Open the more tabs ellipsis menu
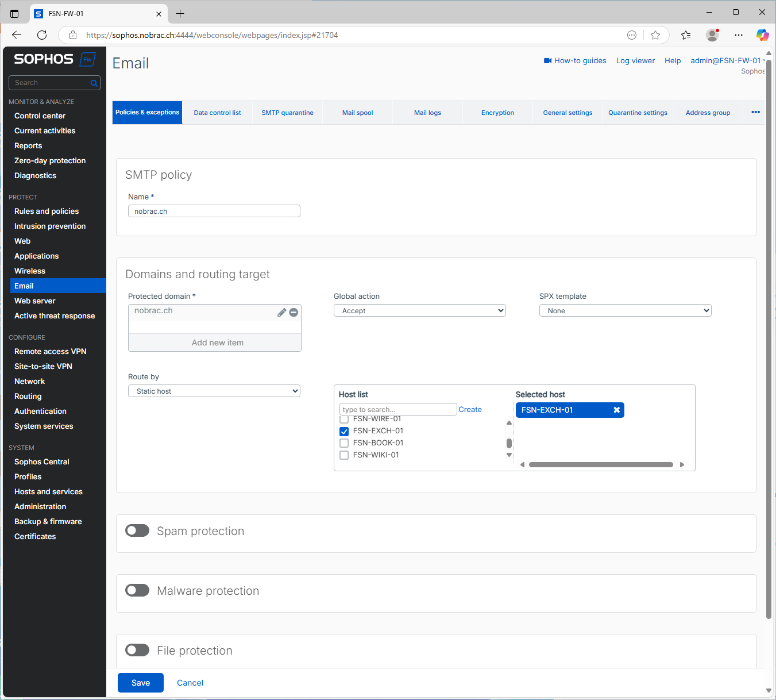The height and width of the screenshot is (700, 776). pyautogui.click(x=755, y=112)
